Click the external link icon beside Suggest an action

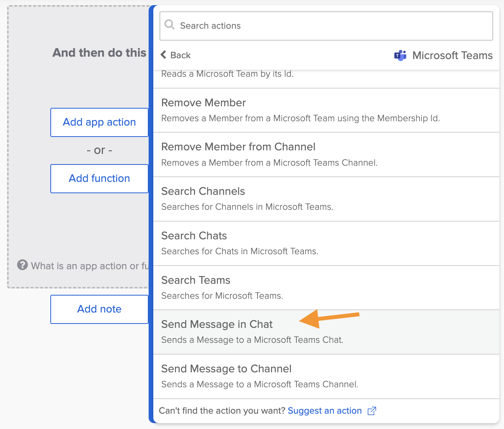(372, 411)
